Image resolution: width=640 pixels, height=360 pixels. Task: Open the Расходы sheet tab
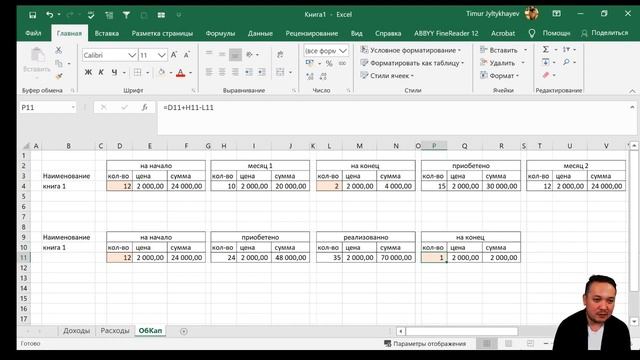tap(115, 331)
